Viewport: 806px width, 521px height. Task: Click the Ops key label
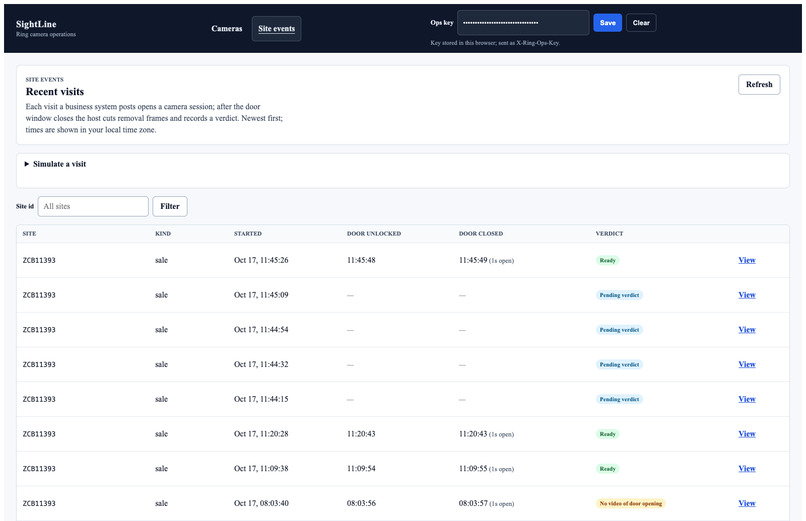442,23
